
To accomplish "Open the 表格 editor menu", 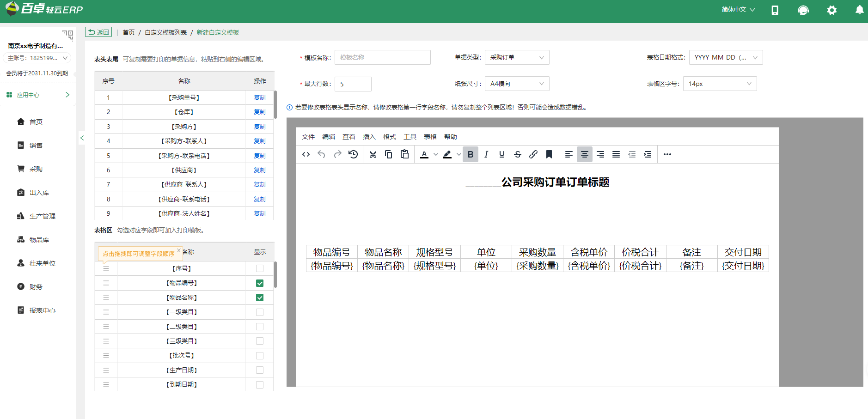I will (x=430, y=137).
